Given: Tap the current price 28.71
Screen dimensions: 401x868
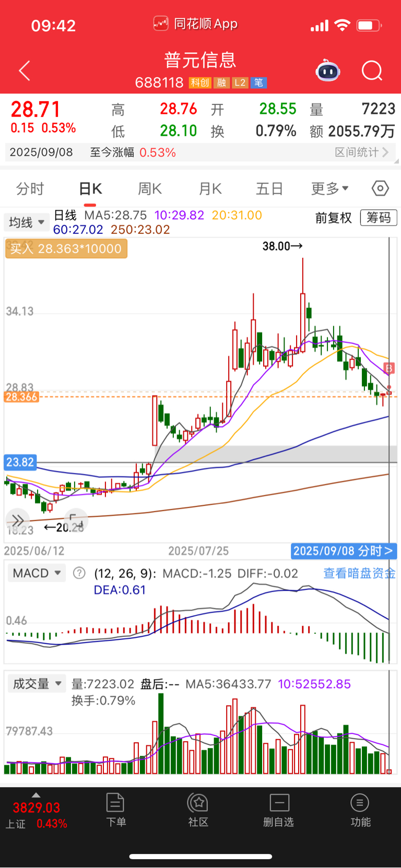Looking at the screenshot, I should [x=36, y=109].
